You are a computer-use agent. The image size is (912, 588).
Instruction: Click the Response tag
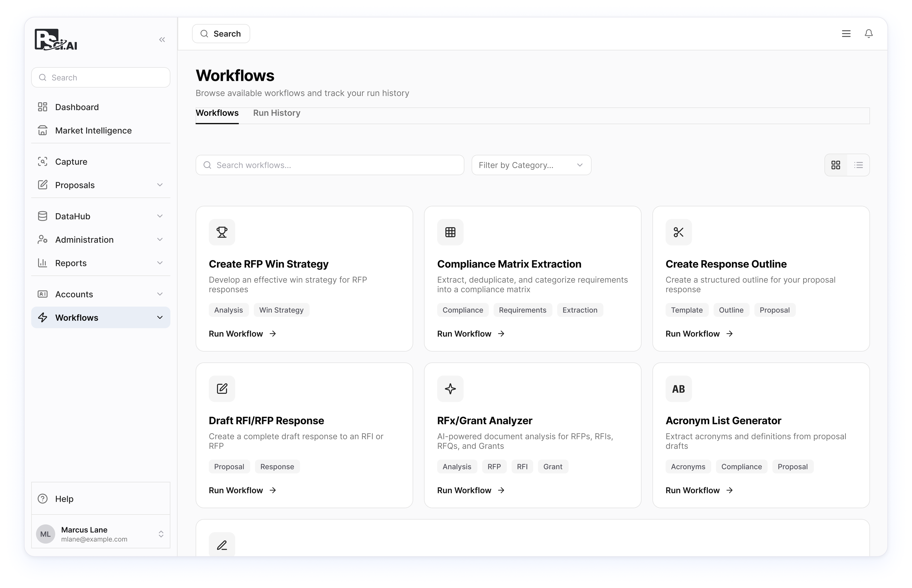tap(277, 467)
